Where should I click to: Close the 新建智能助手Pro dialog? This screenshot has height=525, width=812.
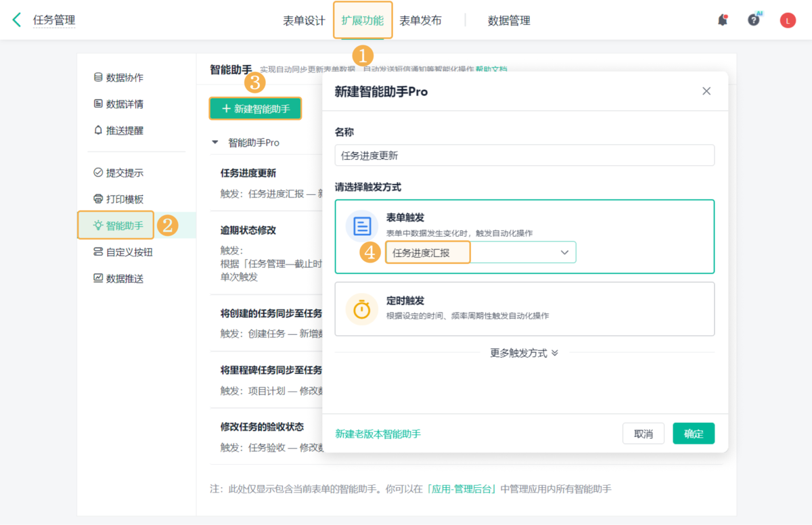click(x=706, y=91)
